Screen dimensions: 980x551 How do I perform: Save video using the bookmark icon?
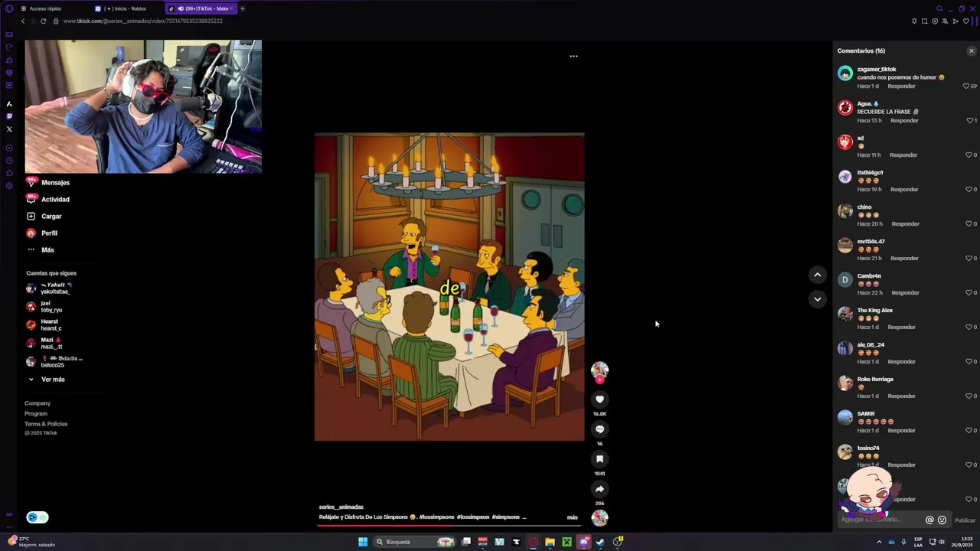pos(599,459)
